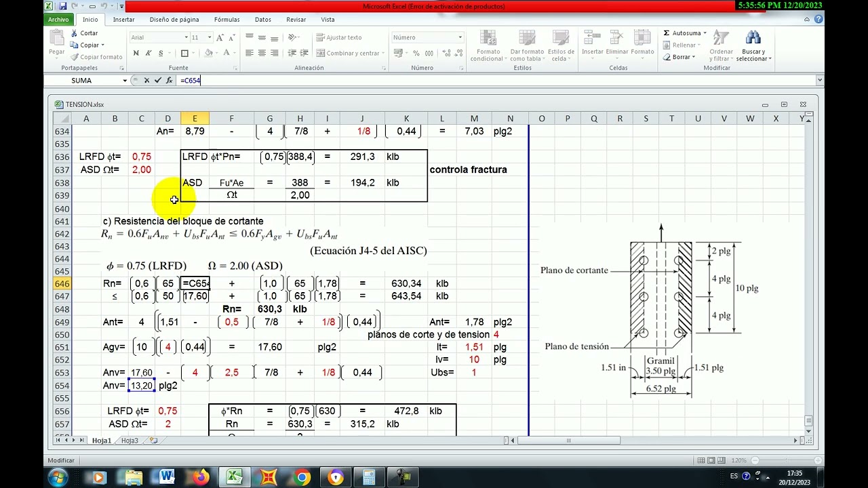Click the Windows Start button
The width and height of the screenshot is (868, 488).
58,477
